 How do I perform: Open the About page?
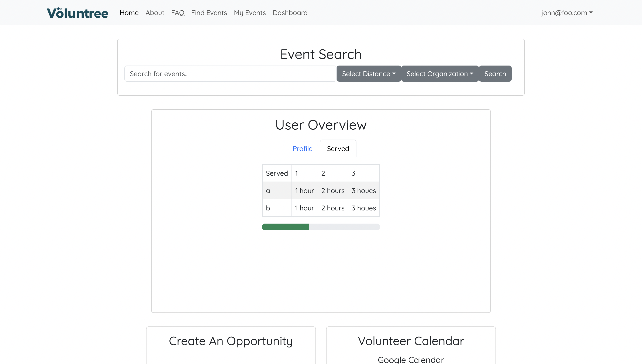(155, 13)
